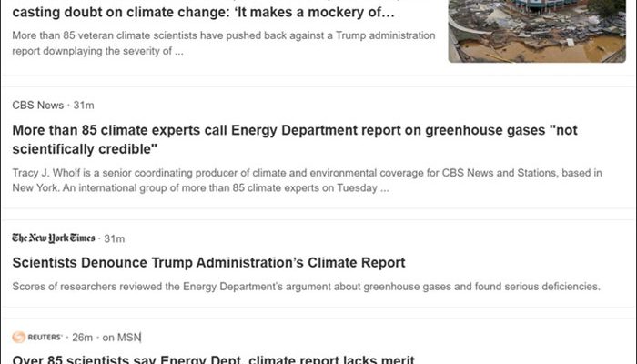
Task: Click the 26m timestamp on Reuters story
Action: [x=84, y=337]
